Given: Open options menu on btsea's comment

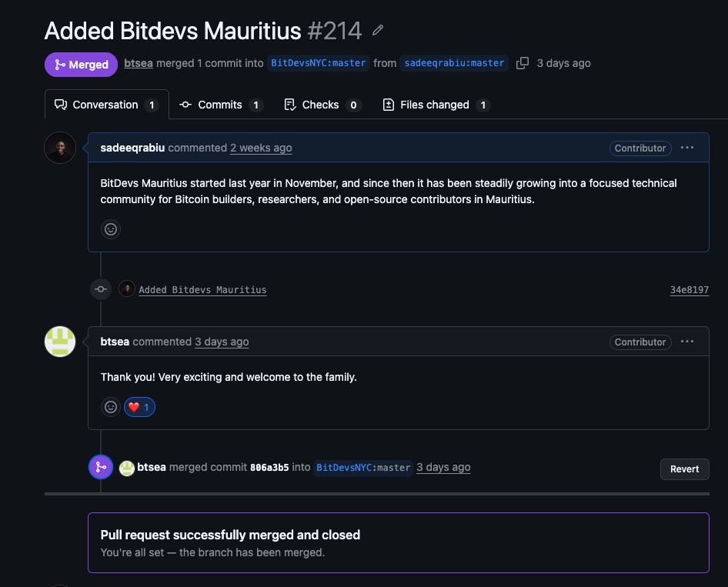Looking at the screenshot, I should [x=687, y=342].
